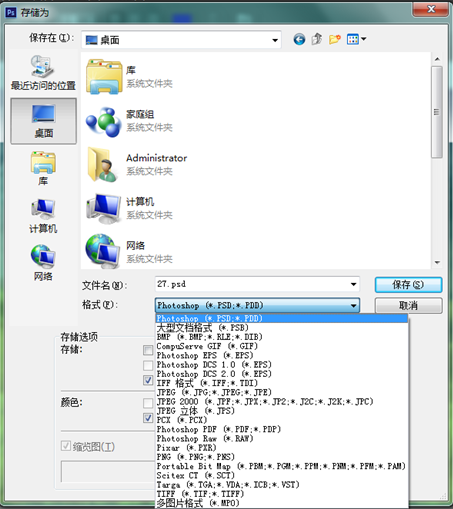
Task: Choose PCX (*.PCX) format
Action: coord(282,420)
